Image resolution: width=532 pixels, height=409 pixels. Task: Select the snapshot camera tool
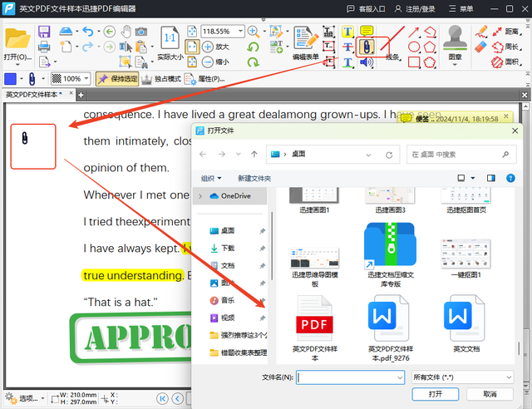(141, 32)
